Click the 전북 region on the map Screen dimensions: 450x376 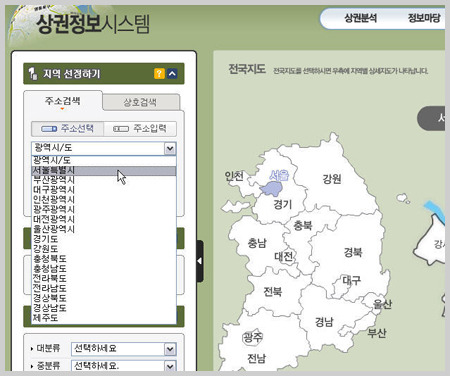[273, 292]
